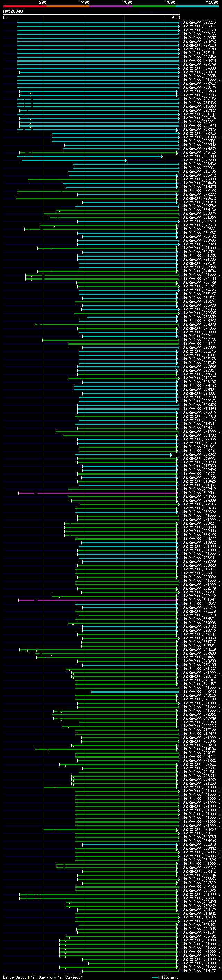Select hit label UniRef100_P50431
Image resolution: width=222 pixels, height=980 pixels.
point(199,936)
